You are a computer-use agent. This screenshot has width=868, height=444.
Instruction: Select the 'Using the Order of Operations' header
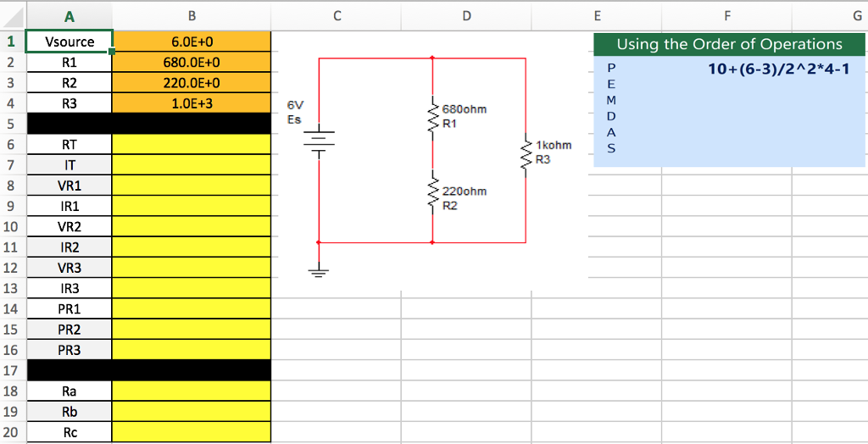(x=729, y=45)
